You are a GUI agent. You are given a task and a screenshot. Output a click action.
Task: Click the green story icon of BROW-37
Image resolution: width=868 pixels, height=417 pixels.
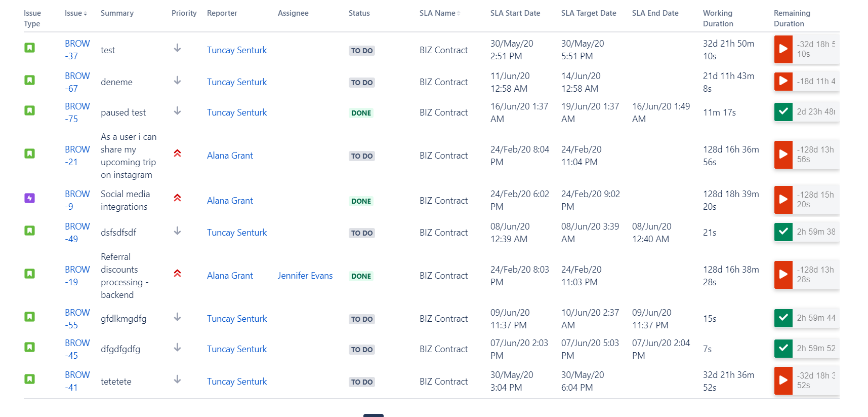[x=29, y=47]
